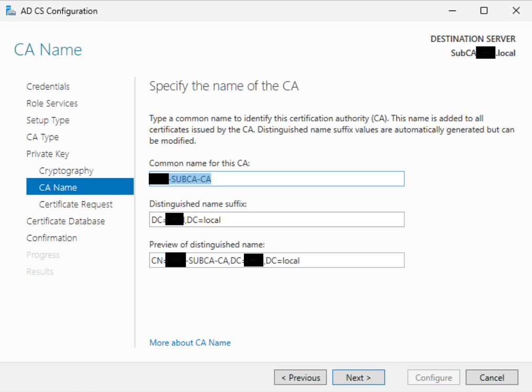This screenshot has width=532, height=392.
Task: Maximize the AD CS Configuration window
Action: [x=484, y=11]
